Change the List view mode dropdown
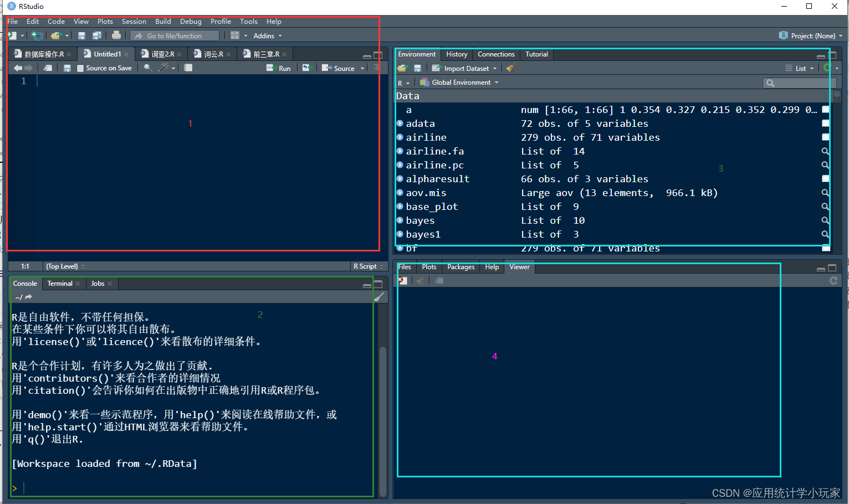Viewport: 849px width, 504px height. tap(799, 68)
